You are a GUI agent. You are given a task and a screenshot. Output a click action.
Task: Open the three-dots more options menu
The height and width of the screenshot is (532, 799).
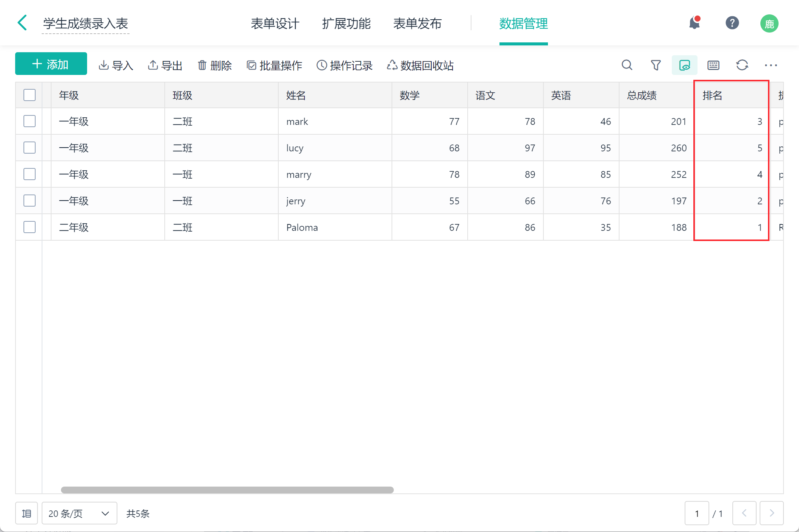click(771, 65)
